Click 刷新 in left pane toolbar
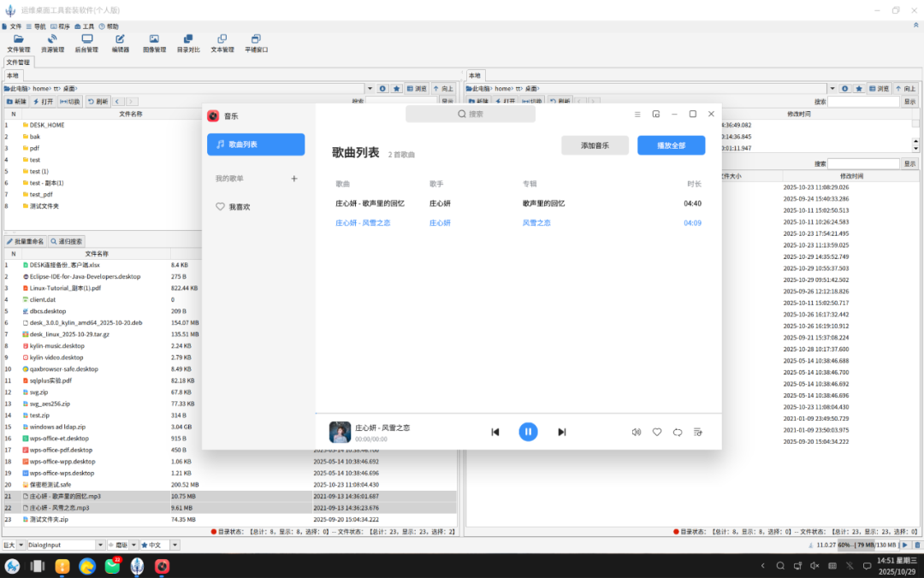 pyautogui.click(x=98, y=102)
